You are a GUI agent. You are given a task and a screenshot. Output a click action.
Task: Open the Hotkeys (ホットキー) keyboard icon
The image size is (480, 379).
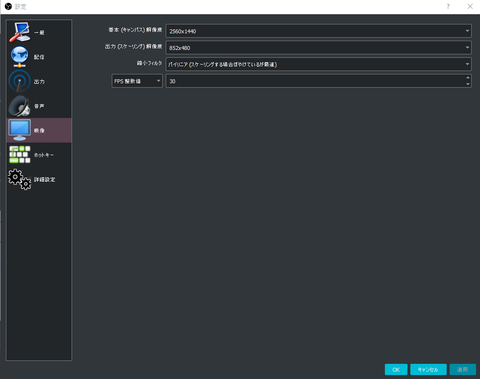(19, 154)
